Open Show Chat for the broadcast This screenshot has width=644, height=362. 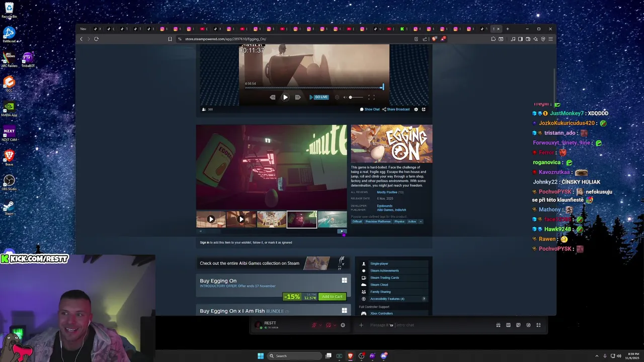(370, 109)
